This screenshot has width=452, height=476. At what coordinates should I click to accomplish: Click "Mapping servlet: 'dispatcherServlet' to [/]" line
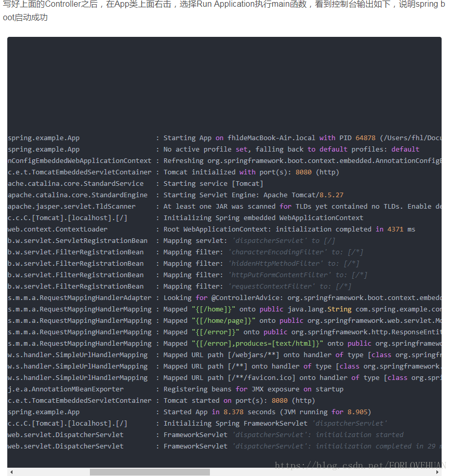coord(249,241)
